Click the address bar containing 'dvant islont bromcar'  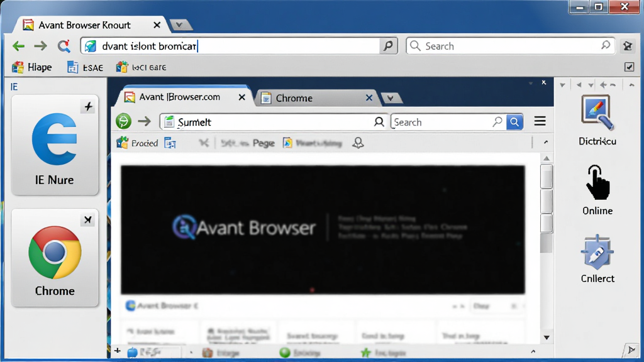pyautogui.click(x=230, y=46)
